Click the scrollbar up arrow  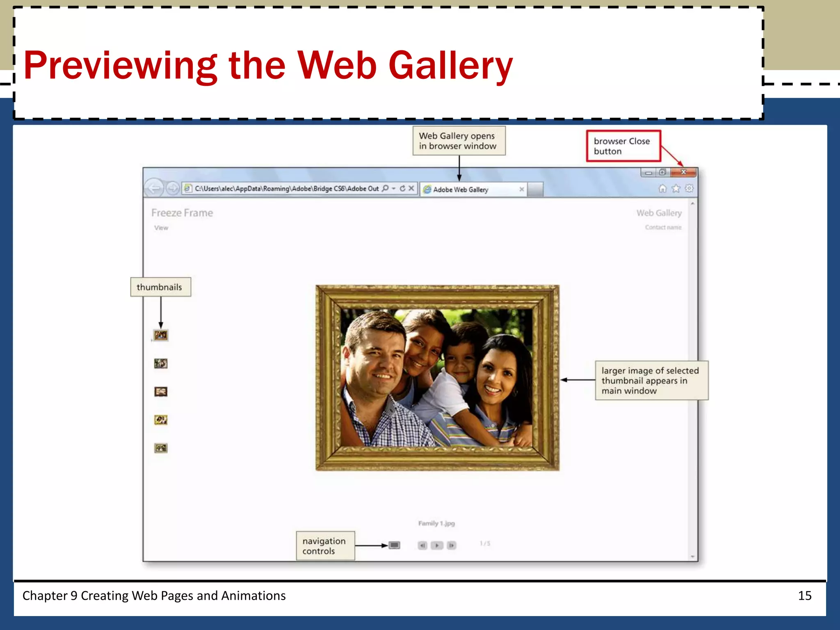692,203
